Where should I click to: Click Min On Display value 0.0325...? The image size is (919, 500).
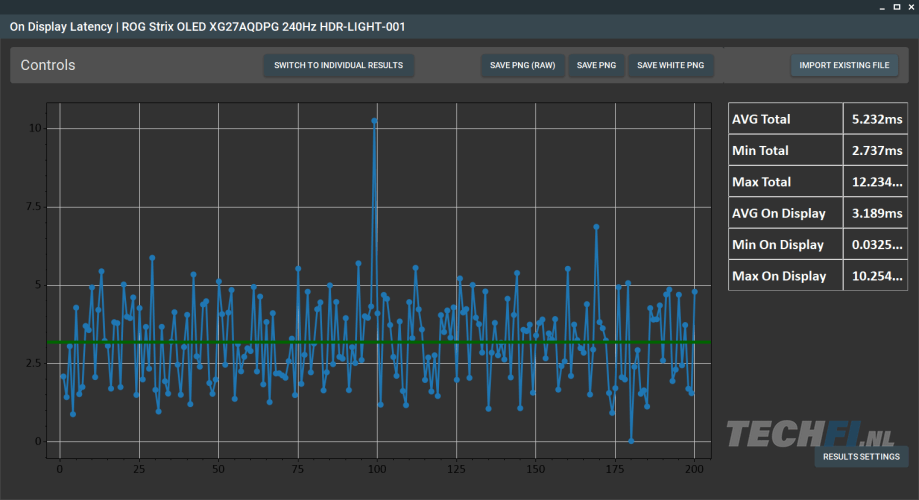point(876,244)
